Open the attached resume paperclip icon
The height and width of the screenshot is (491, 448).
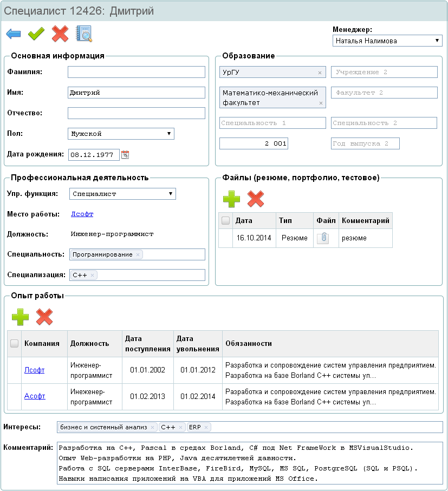[323, 238]
